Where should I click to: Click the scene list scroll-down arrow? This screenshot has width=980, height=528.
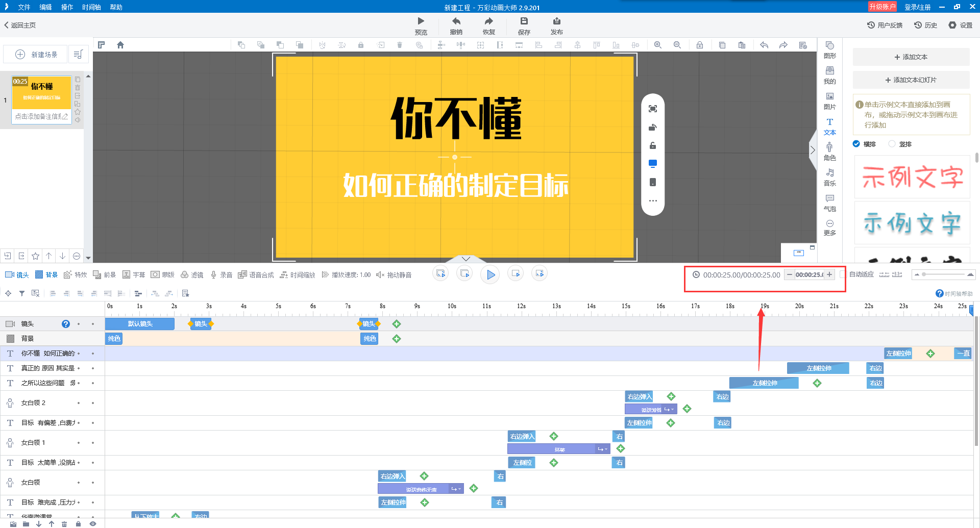pos(88,258)
